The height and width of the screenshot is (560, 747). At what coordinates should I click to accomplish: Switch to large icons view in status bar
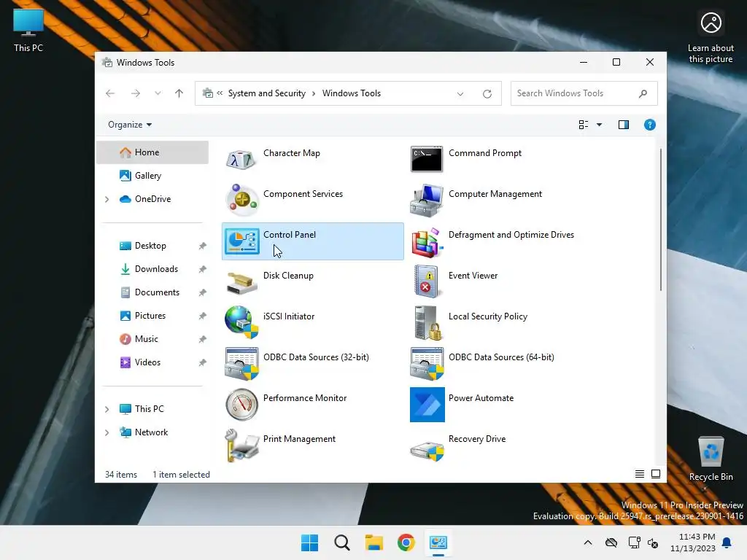click(x=656, y=474)
